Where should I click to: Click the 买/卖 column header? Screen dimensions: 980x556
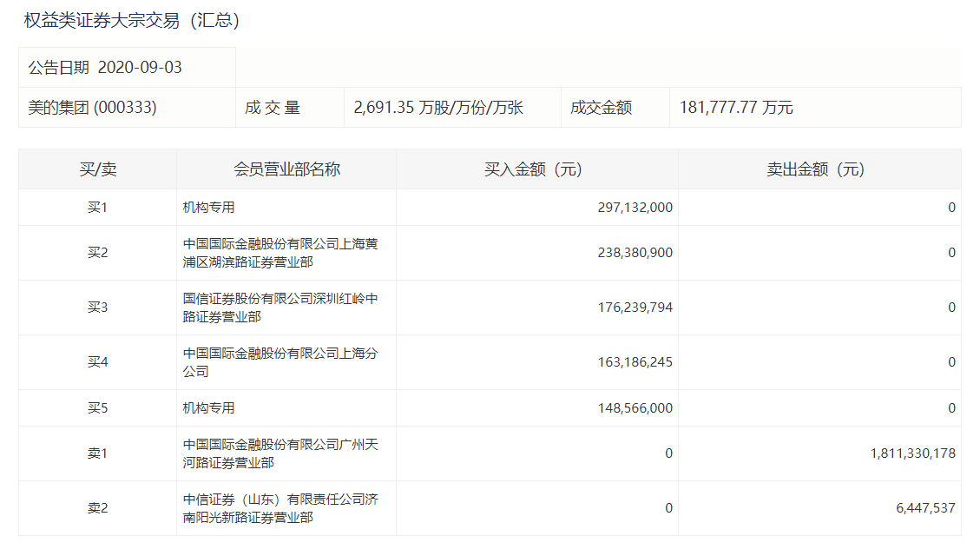point(96,169)
